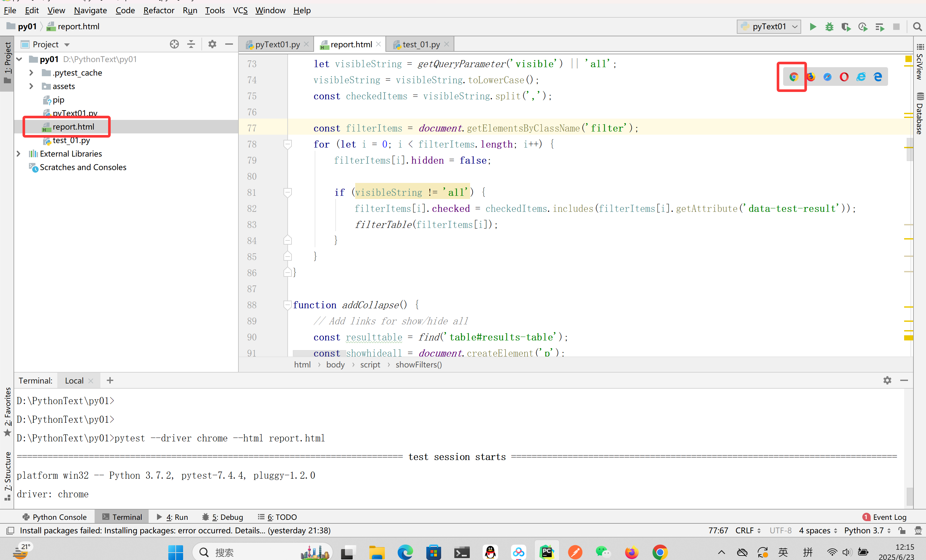This screenshot has height=560, width=926.
Task: Toggle the 2: Favorites tool window
Action: (7, 412)
